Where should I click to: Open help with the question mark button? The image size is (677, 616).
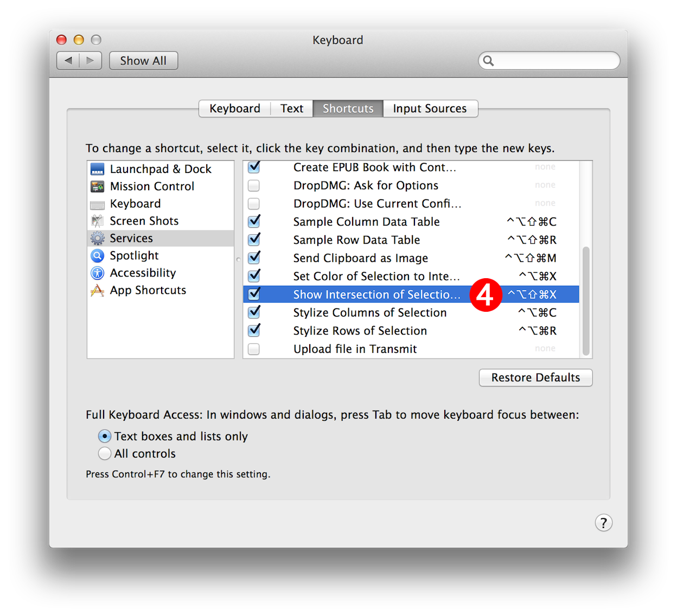pos(604,523)
